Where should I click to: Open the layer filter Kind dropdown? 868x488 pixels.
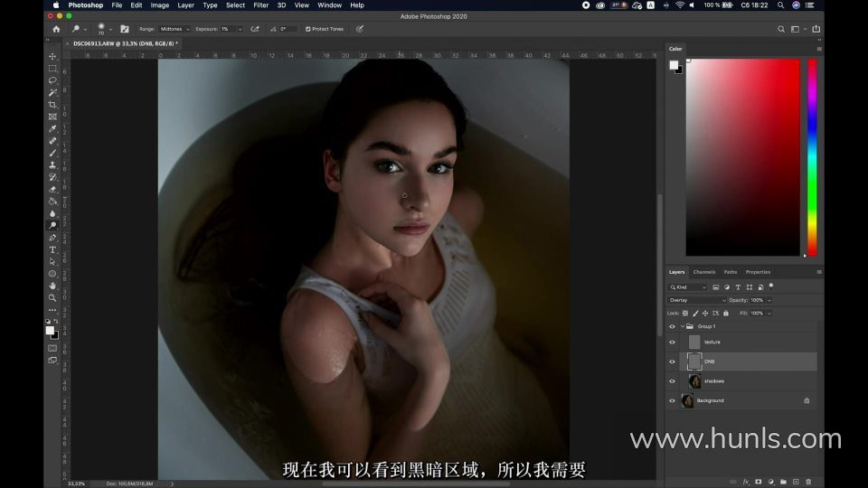pyautogui.click(x=688, y=287)
